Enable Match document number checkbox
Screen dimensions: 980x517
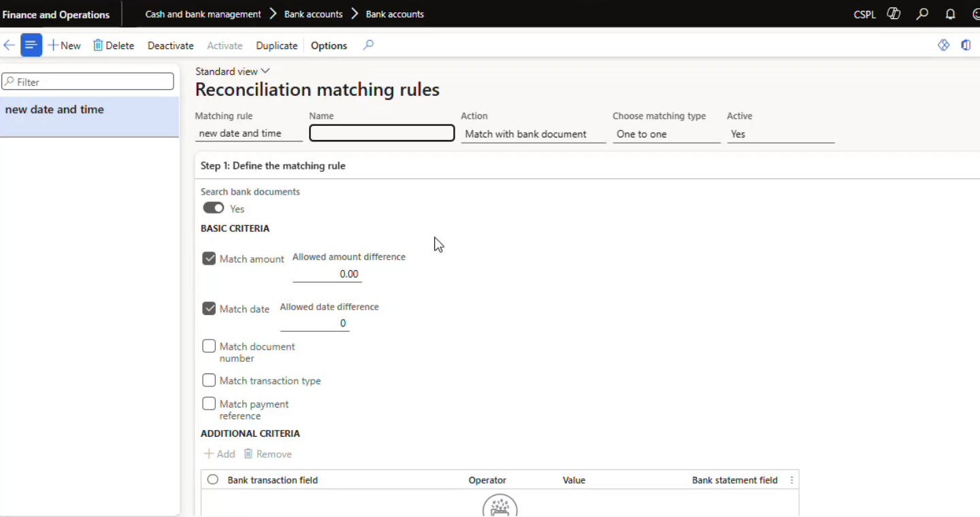pyautogui.click(x=209, y=346)
